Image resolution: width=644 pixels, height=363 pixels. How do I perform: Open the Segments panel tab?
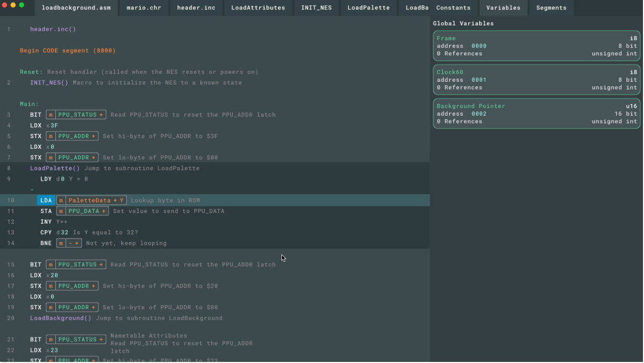coord(551,8)
